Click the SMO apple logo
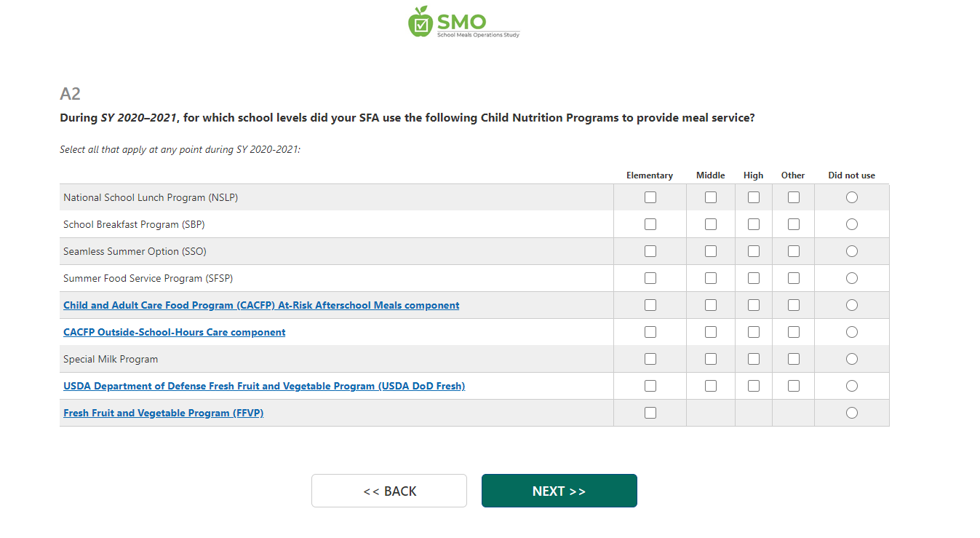Image resolution: width=980 pixels, height=538 pixels. (x=421, y=22)
